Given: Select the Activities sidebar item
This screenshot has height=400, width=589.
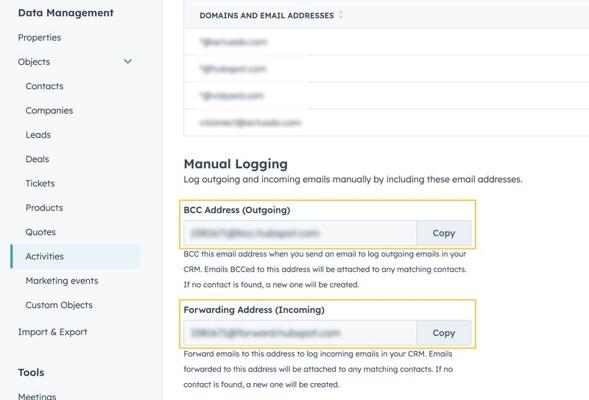Looking at the screenshot, I should pos(76,257).
